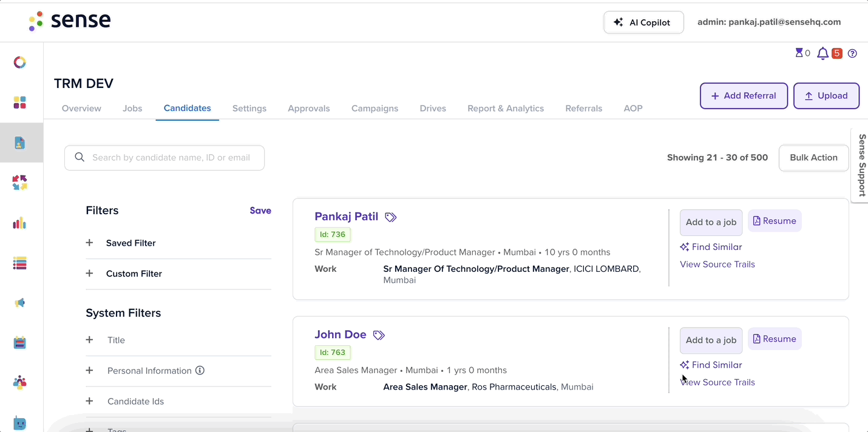
Task: Expand the Saved Filter section
Action: (178, 243)
